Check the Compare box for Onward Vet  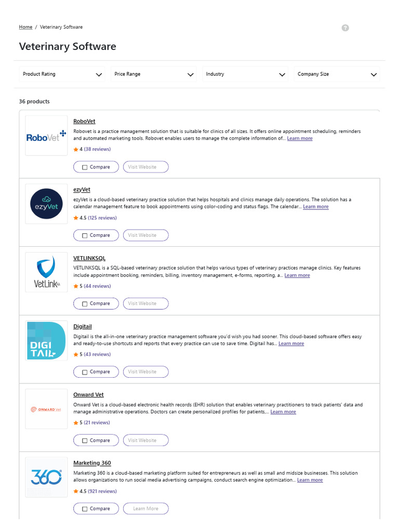coord(85,441)
